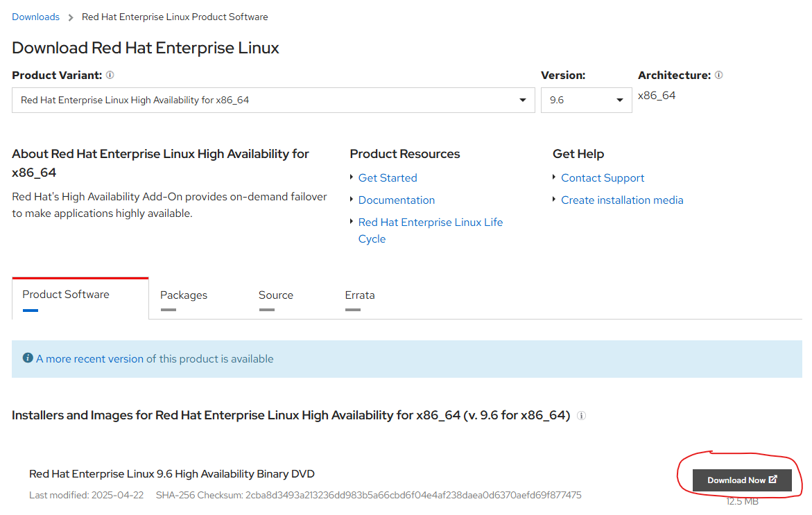The width and height of the screenshot is (812, 515).
Task: Expand the Version 9.6 dropdown
Action: 586,100
